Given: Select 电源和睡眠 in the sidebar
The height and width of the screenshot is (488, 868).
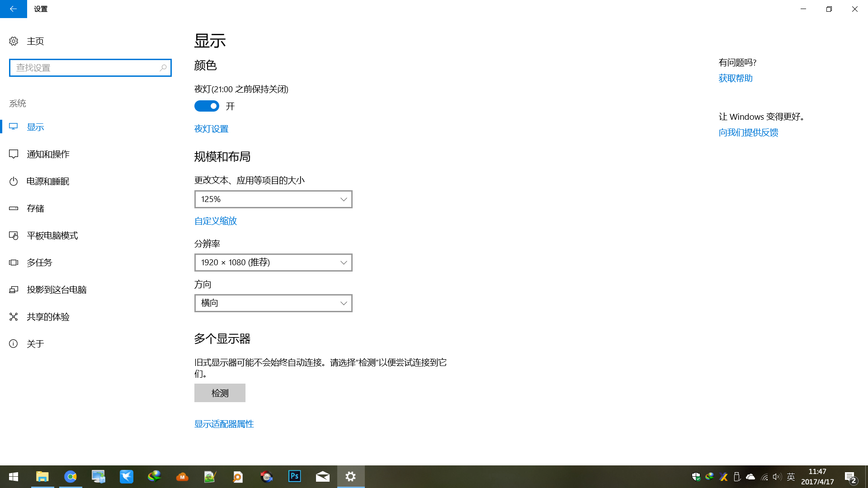Looking at the screenshot, I should coord(47,181).
